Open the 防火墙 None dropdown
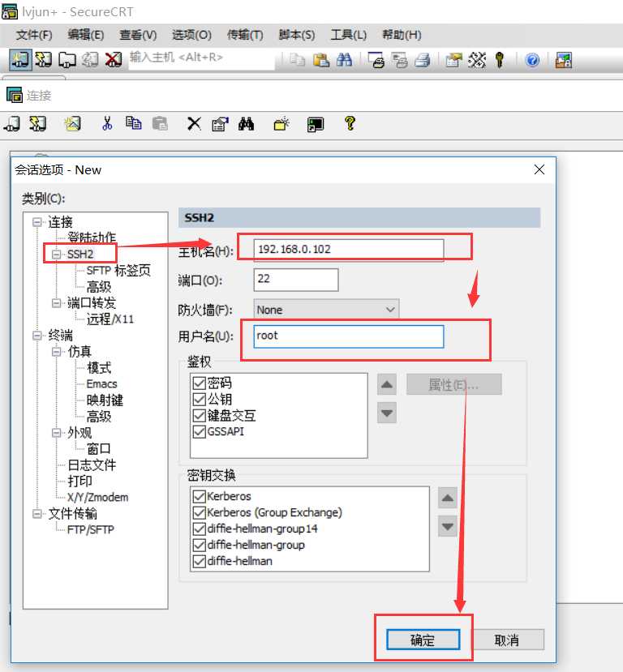This screenshot has height=672, width=623. [x=326, y=310]
